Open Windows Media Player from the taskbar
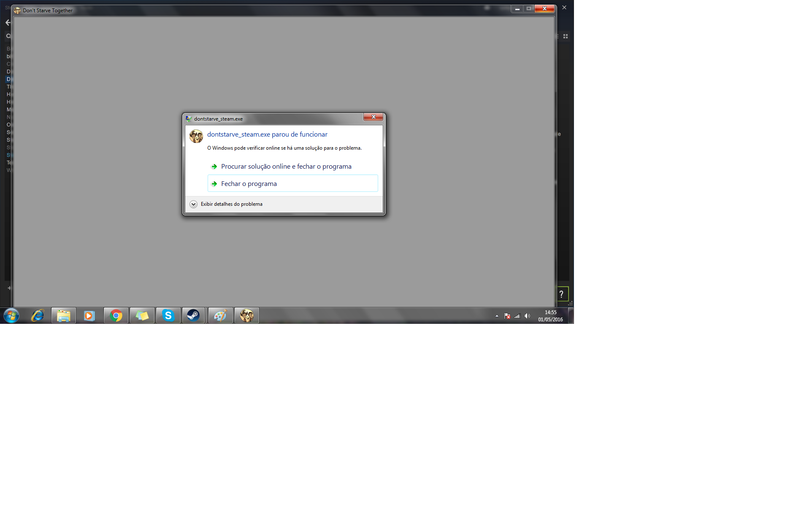Viewport: 812px width, 506px height. (x=89, y=315)
